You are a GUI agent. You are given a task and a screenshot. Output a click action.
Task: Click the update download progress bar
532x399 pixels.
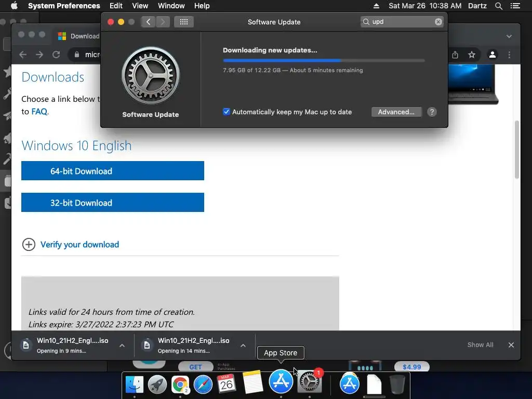pos(324,60)
